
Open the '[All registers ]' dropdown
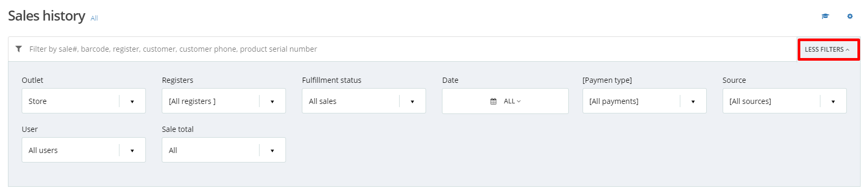click(x=224, y=101)
